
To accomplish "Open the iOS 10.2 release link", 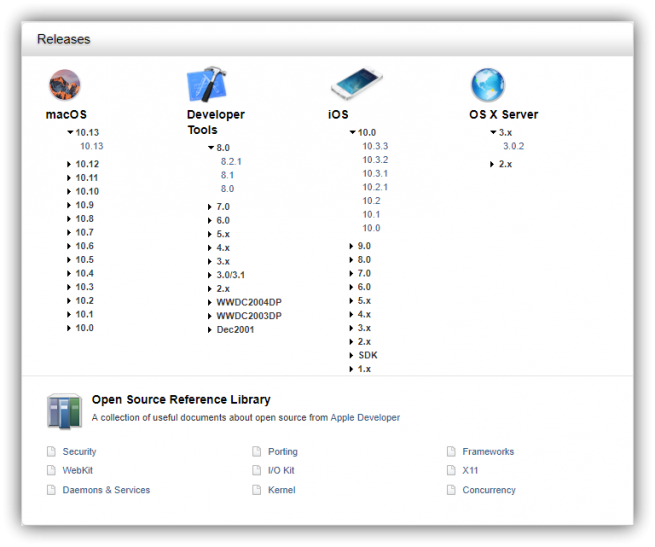I will pyautogui.click(x=371, y=201).
